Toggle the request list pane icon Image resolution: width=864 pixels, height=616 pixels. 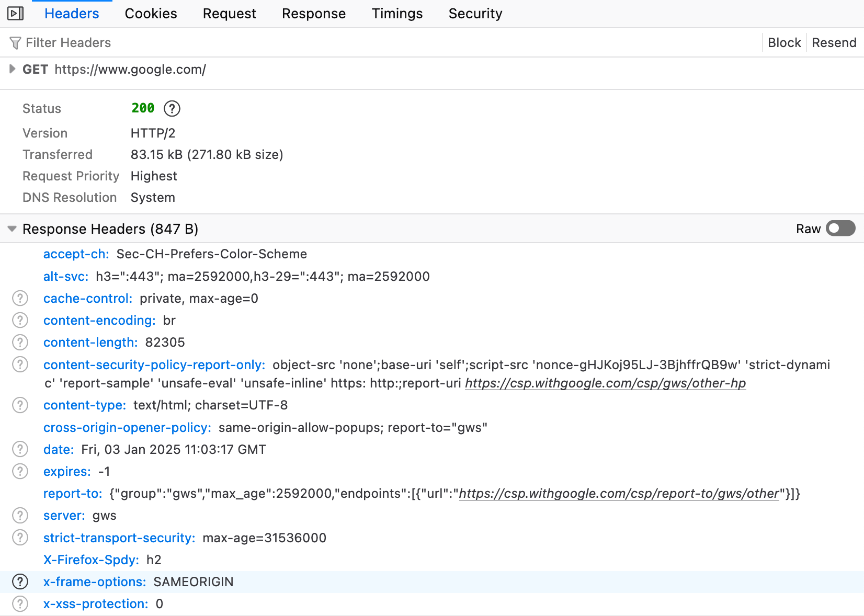click(15, 13)
